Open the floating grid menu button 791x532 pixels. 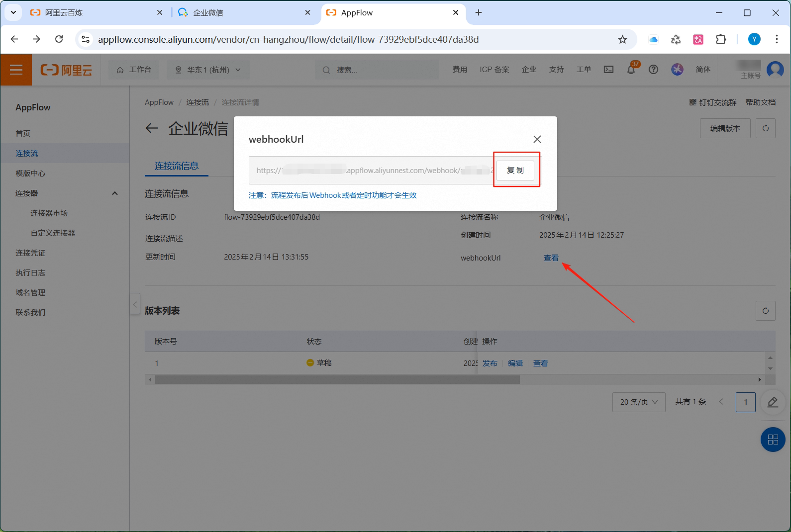(773, 440)
